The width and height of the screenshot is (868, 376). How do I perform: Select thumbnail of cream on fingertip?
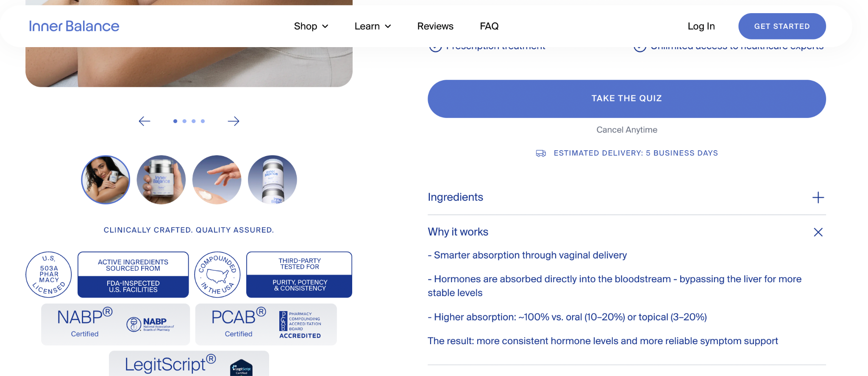(217, 180)
